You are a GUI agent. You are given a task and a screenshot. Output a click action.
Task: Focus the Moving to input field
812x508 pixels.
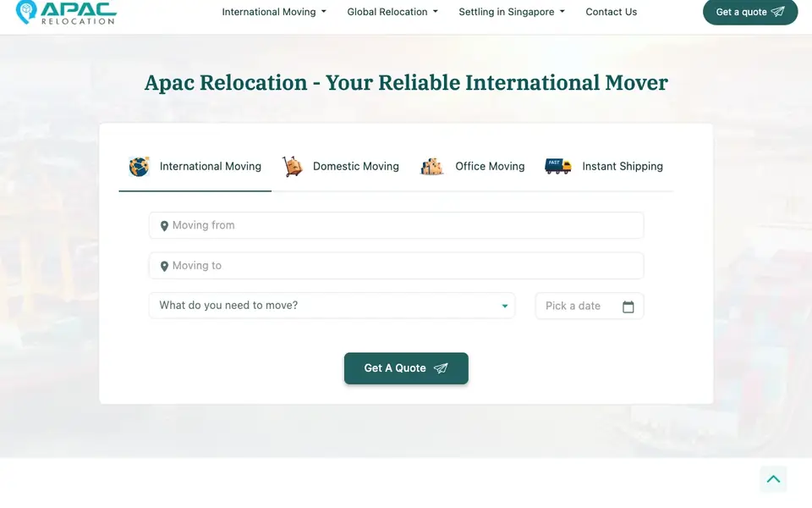[x=396, y=266]
